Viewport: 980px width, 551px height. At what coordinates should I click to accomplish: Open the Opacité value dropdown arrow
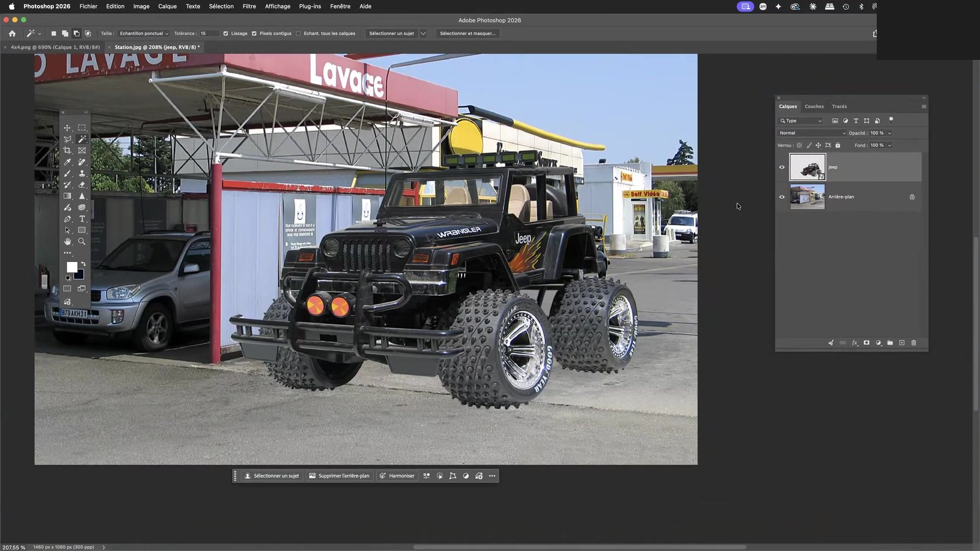(889, 133)
